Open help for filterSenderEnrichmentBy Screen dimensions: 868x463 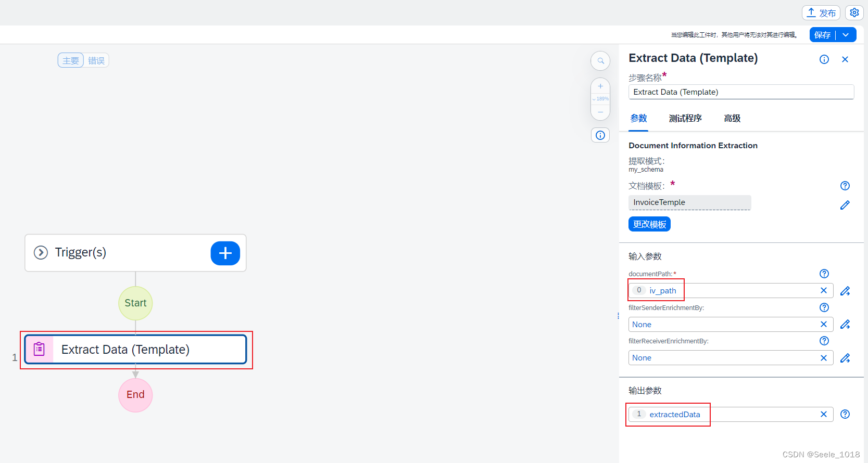point(824,307)
